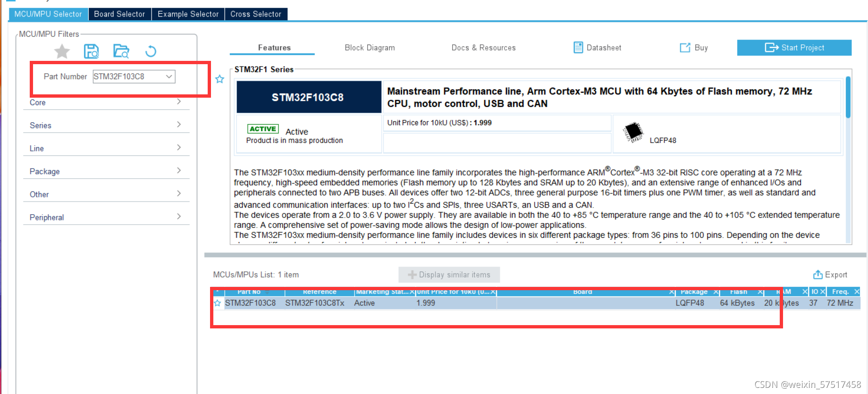
Task: Expand the Peripheral filter section
Action: pos(106,217)
